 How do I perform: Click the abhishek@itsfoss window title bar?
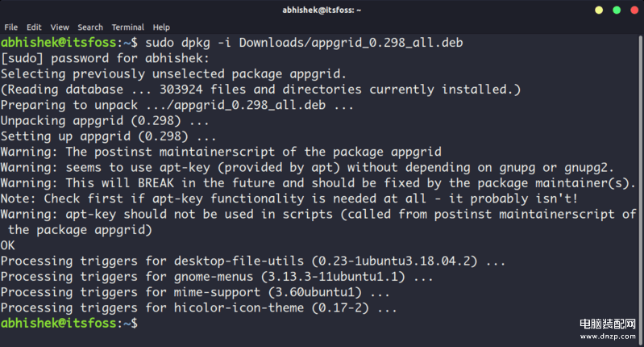[322, 10]
